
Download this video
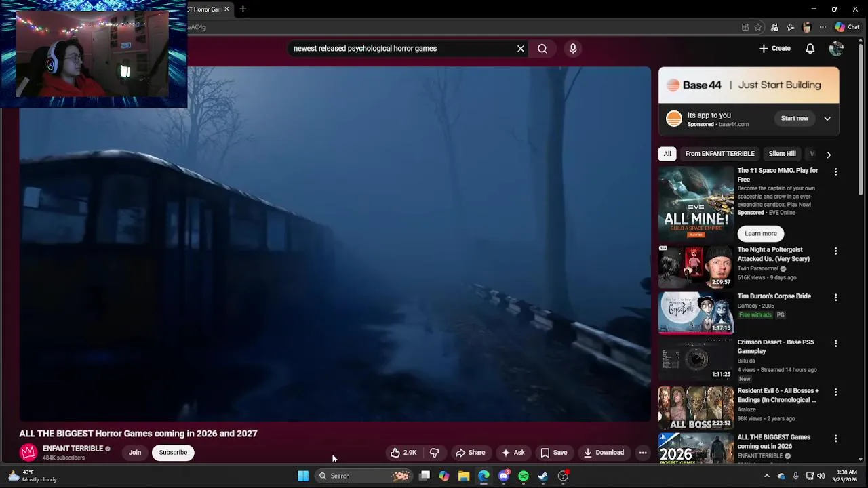click(604, 453)
